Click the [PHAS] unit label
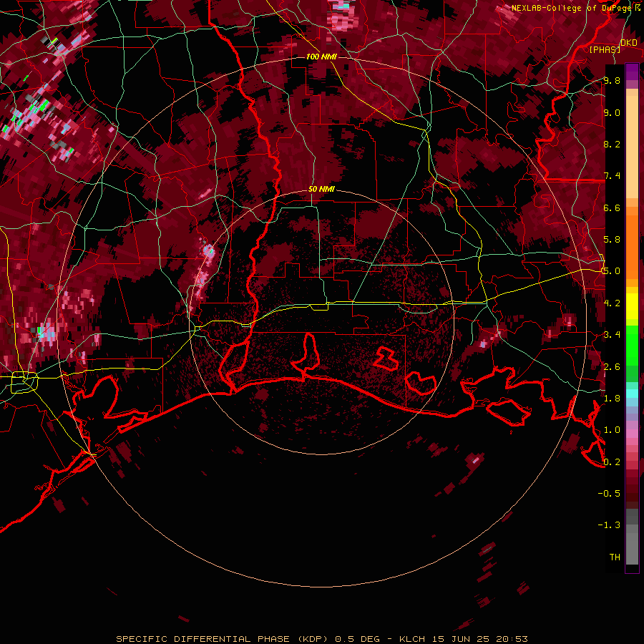Screen dimensions: 644x644 coord(605,49)
